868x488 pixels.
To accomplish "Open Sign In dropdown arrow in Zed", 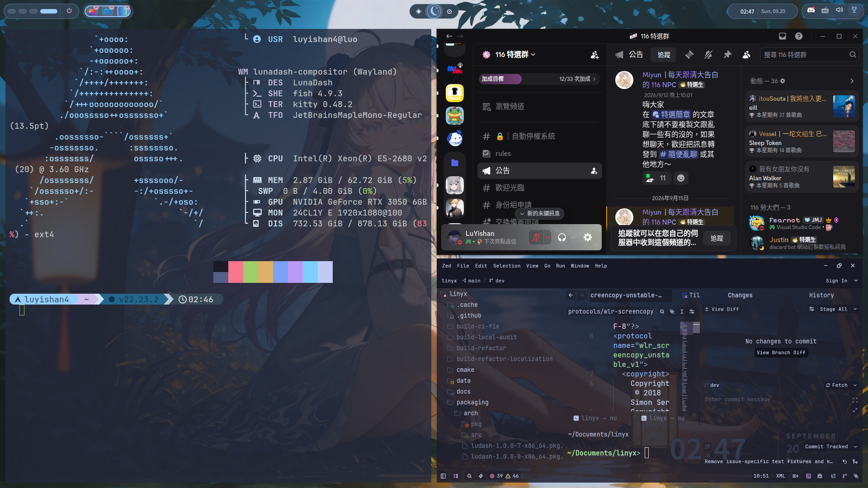I will [x=856, y=281].
